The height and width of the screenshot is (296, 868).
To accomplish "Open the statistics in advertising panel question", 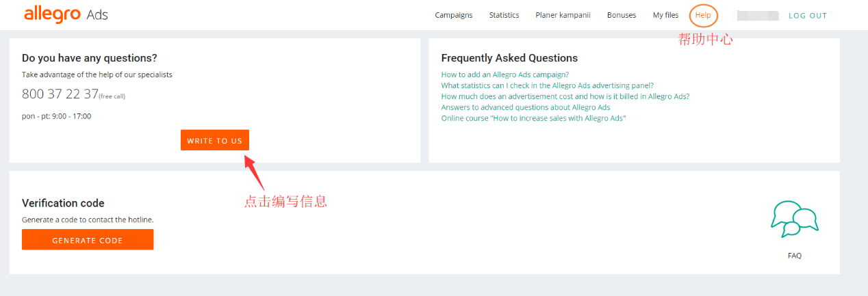I will [548, 86].
